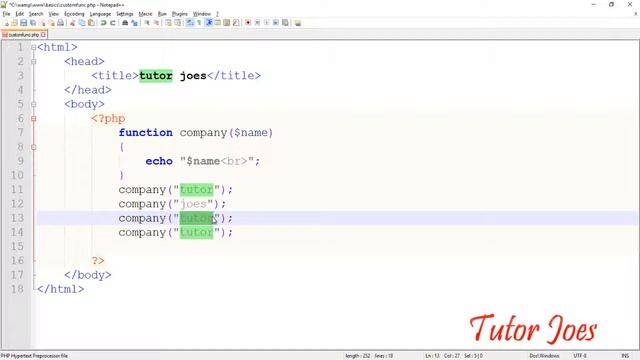The image size is (640, 360).
Task: Toggle Show All Characters
Action: click(x=199, y=23)
